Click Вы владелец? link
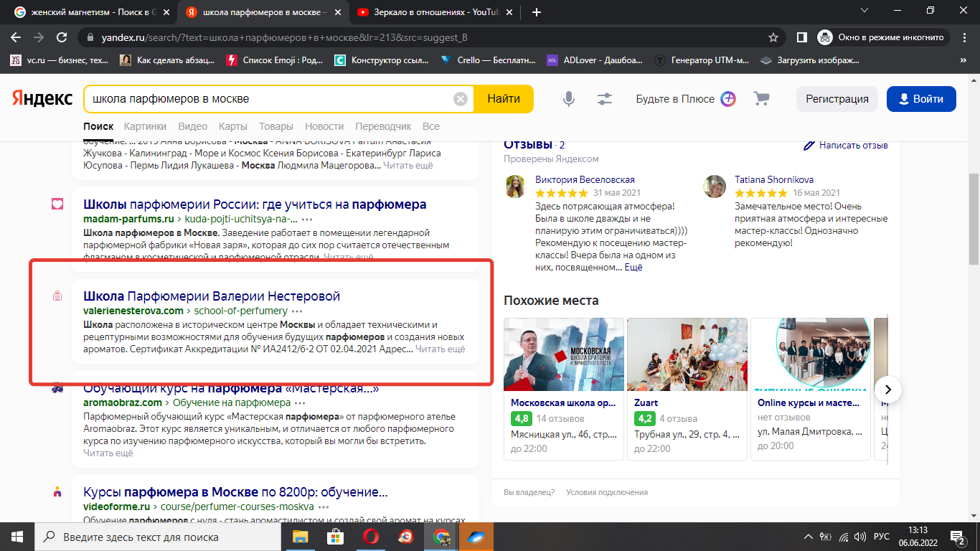The image size is (980, 551). [x=529, y=492]
